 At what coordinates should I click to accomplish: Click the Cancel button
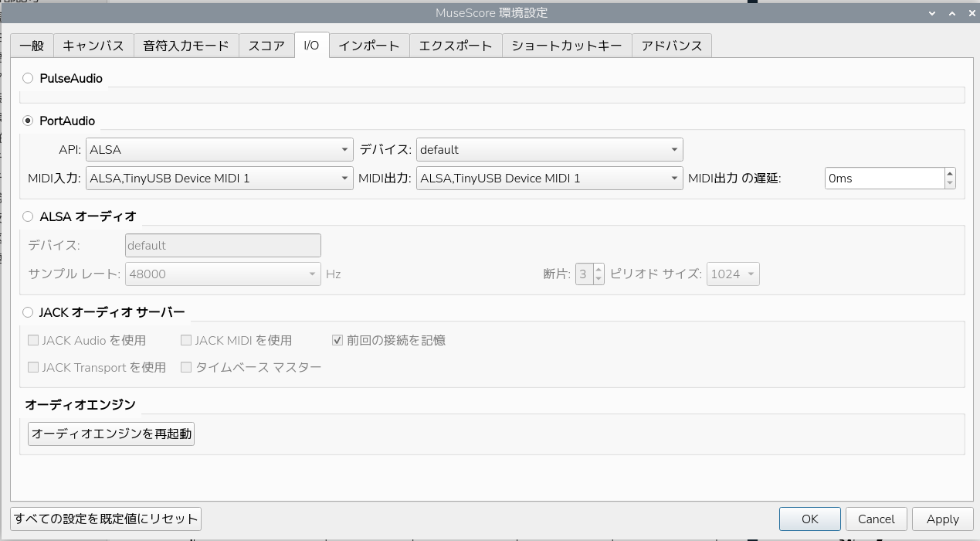877,519
